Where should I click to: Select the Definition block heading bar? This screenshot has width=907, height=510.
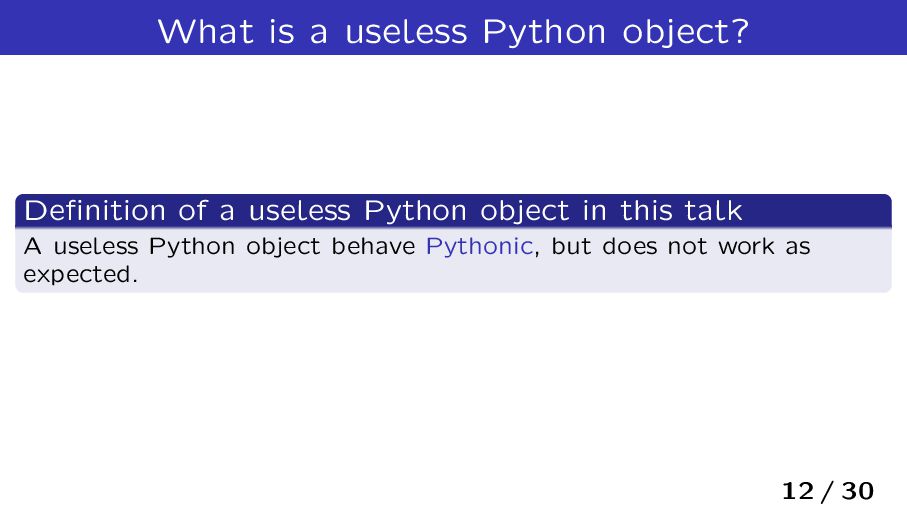[453, 210]
